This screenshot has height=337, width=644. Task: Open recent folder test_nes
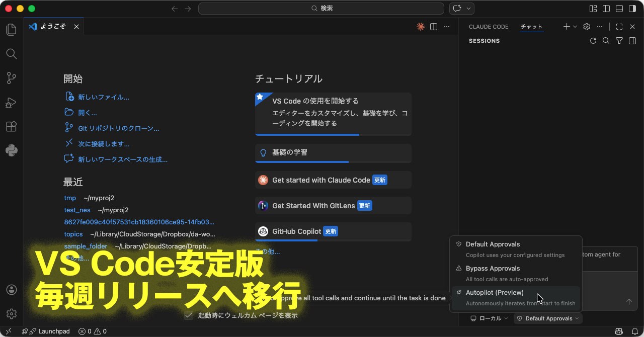[77, 210]
